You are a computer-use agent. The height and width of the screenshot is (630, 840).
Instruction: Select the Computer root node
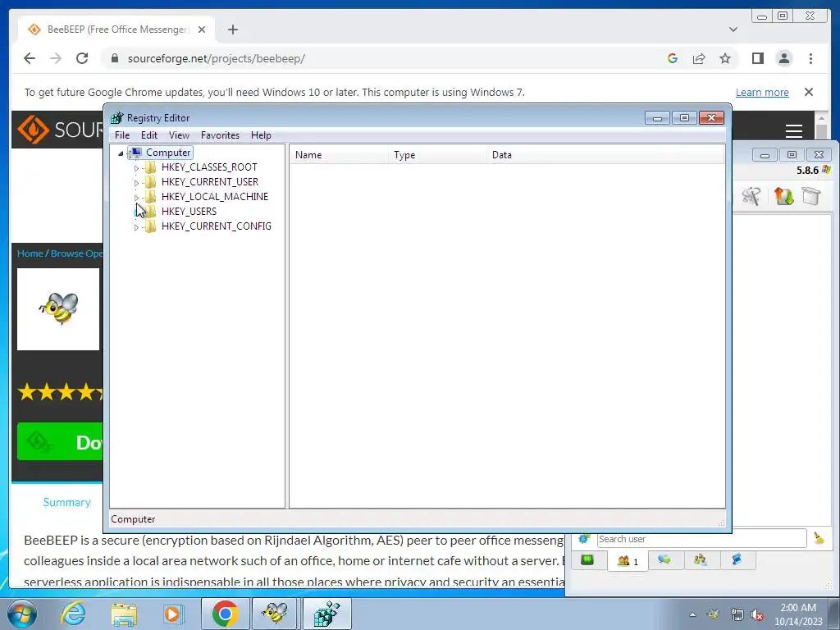tap(167, 153)
